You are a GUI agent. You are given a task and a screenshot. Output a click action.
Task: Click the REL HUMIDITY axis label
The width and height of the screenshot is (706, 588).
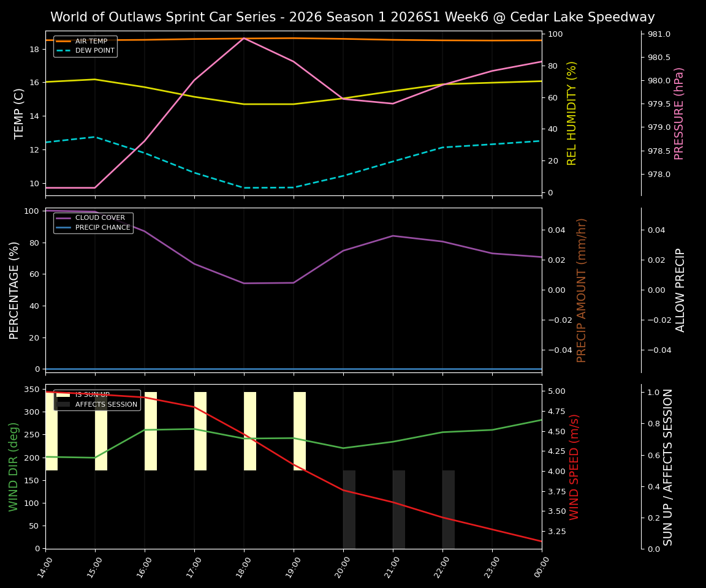(571, 111)
